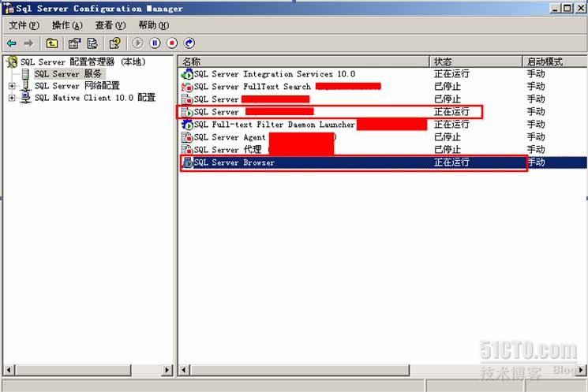Restart the service with the restart icon
This screenshot has height=392, width=588.
click(x=189, y=43)
